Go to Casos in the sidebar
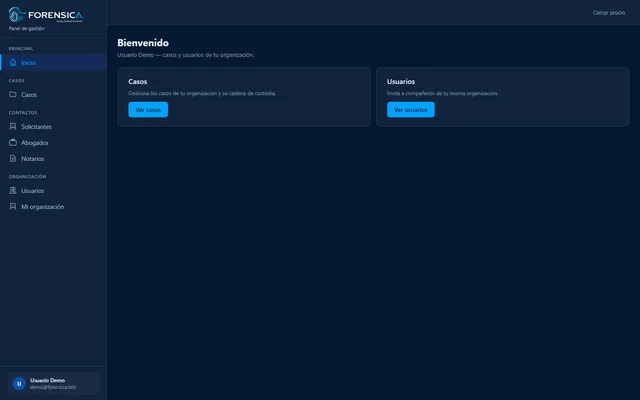The width and height of the screenshot is (640, 400). point(53,94)
